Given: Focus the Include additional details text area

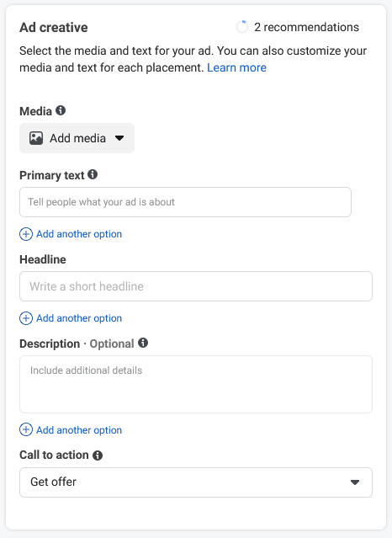Looking at the screenshot, I should click(x=196, y=384).
